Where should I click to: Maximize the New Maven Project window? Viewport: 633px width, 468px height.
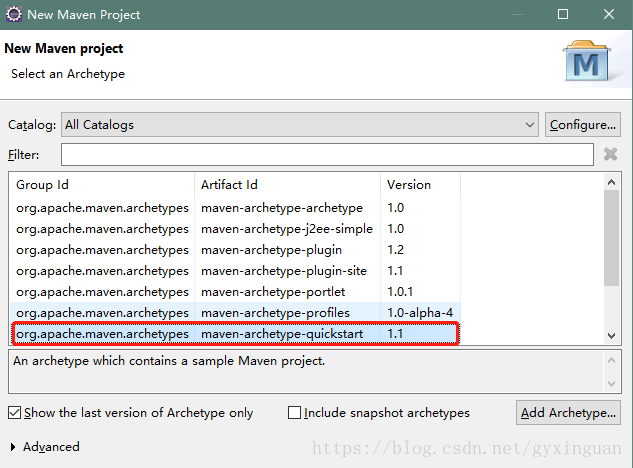(x=563, y=14)
